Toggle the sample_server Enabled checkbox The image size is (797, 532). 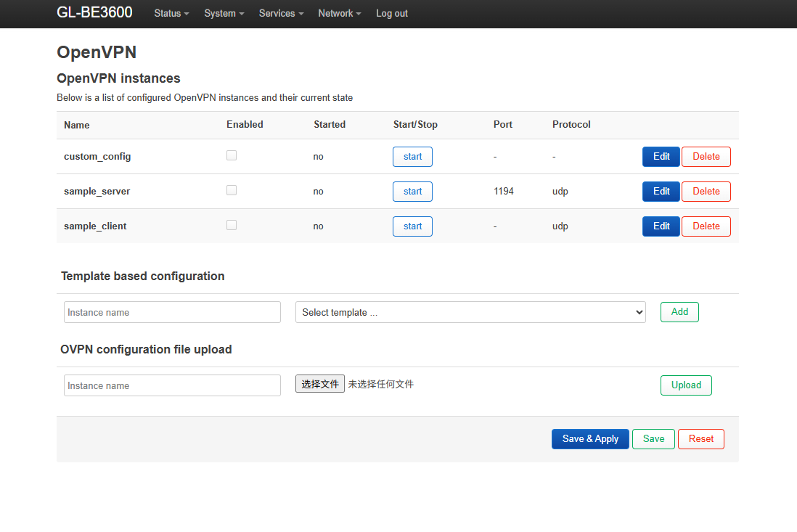tap(232, 190)
